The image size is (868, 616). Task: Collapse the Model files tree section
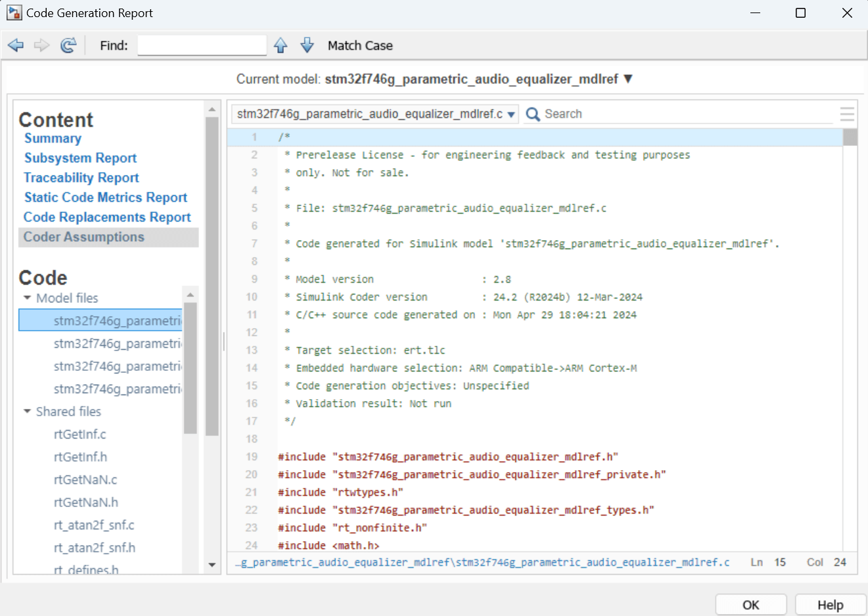(27, 298)
